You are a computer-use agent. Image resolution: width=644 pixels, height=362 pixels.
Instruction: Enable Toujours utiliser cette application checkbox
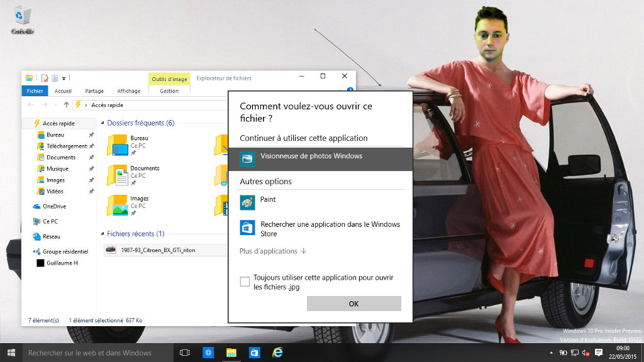pyautogui.click(x=245, y=282)
